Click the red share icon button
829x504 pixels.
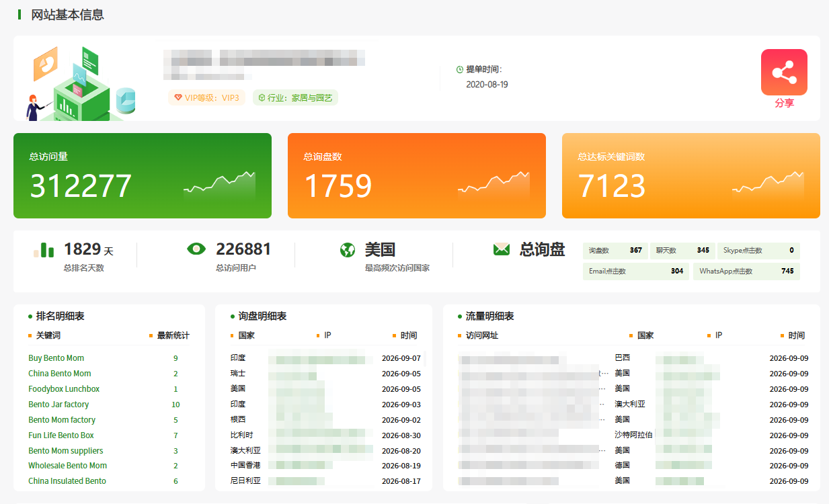tap(784, 72)
